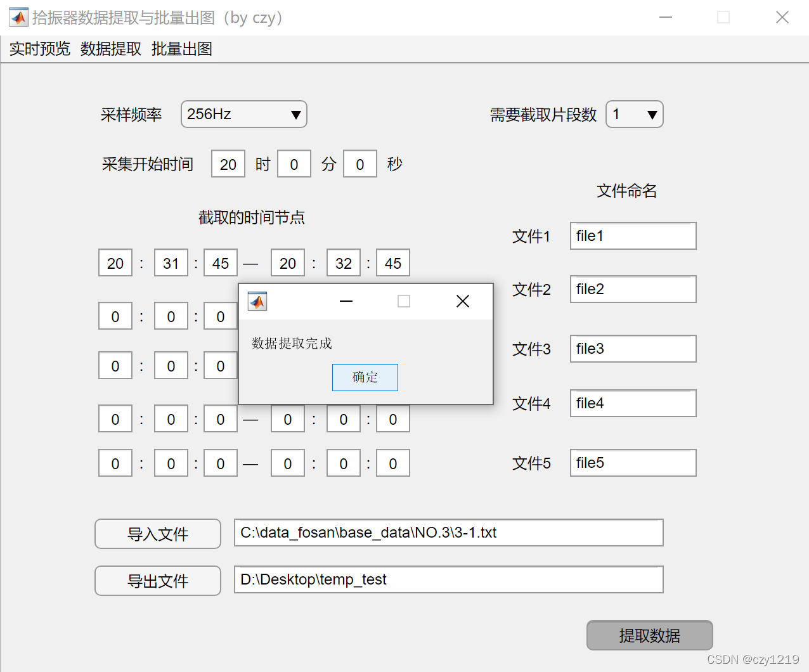Image resolution: width=809 pixels, height=672 pixels.
Task: Click the 采集开始时间 hour field
Action: click(228, 164)
